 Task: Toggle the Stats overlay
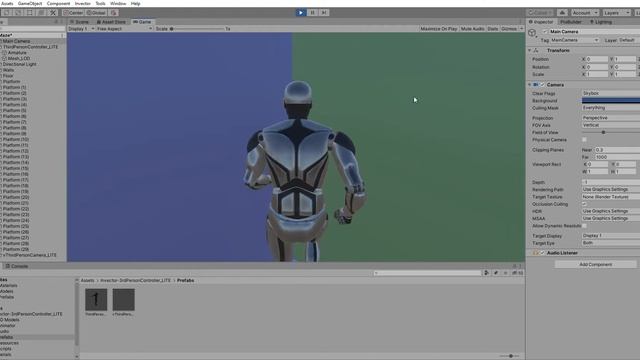(493, 29)
